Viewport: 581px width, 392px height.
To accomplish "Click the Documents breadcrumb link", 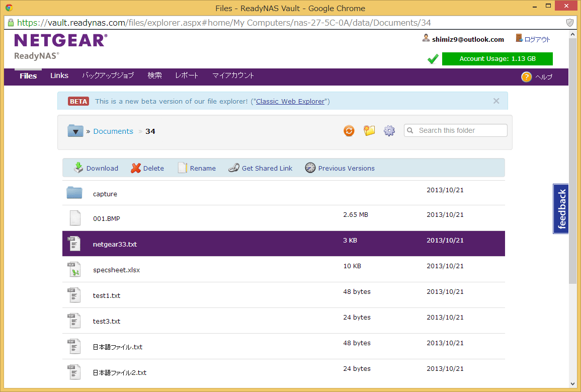I will pyautogui.click(x=113, y=131).
